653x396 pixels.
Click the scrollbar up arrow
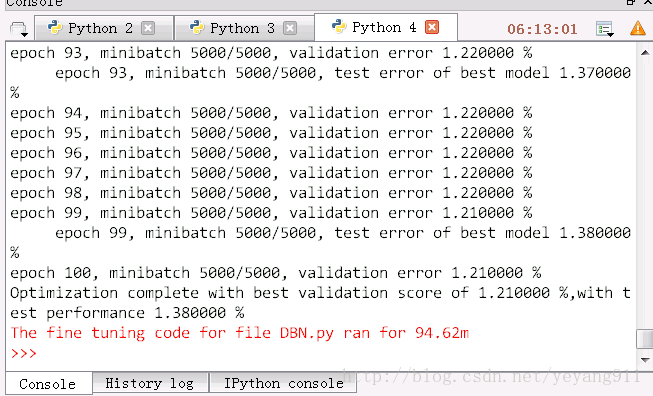point(645,53)
